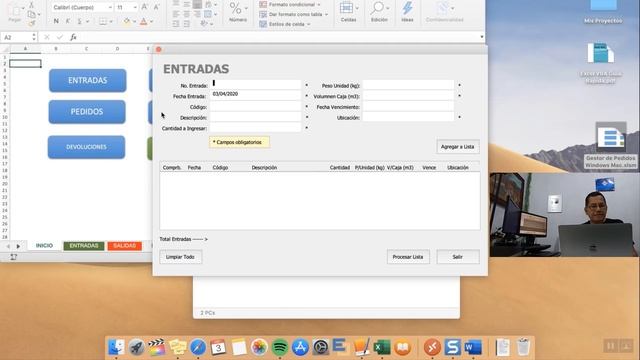The height and width of the screenshot is (360, 640).
Task: Open Excel icon in the dock
Action: [382, 347]
